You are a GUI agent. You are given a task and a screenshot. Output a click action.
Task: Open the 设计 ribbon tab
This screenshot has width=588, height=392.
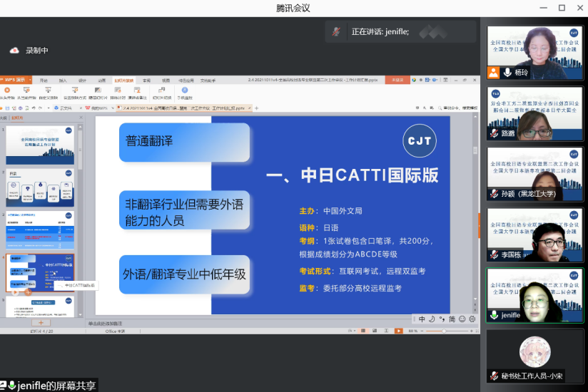pyautogui.click(x=83, y=81)
